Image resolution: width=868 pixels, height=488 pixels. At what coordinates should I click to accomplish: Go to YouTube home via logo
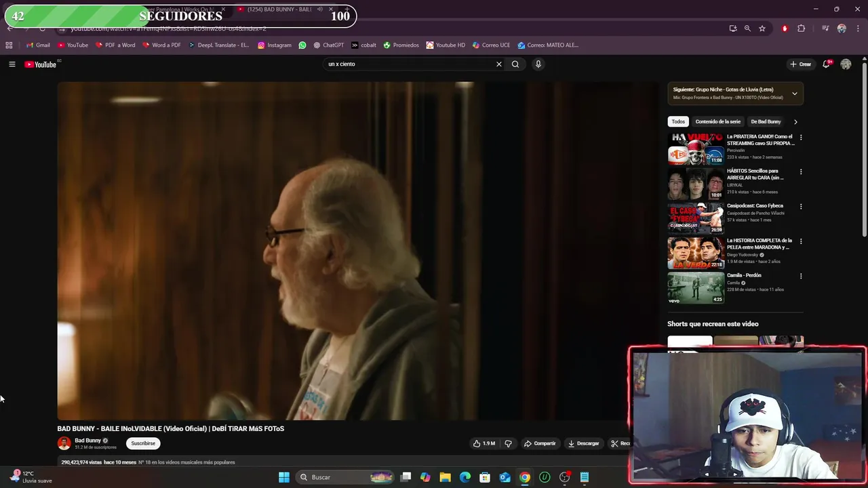pos(41,64)
